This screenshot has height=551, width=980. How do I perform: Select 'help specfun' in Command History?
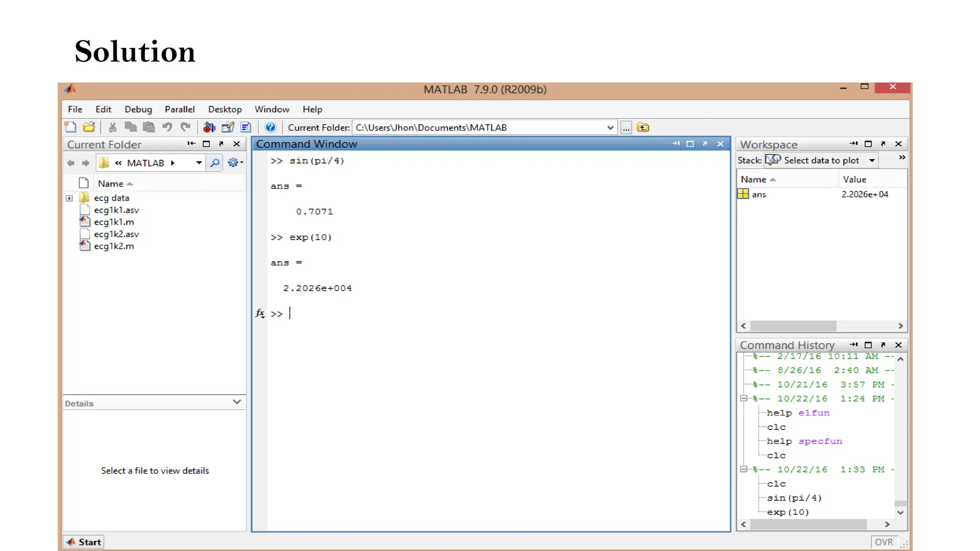point(804,441)
